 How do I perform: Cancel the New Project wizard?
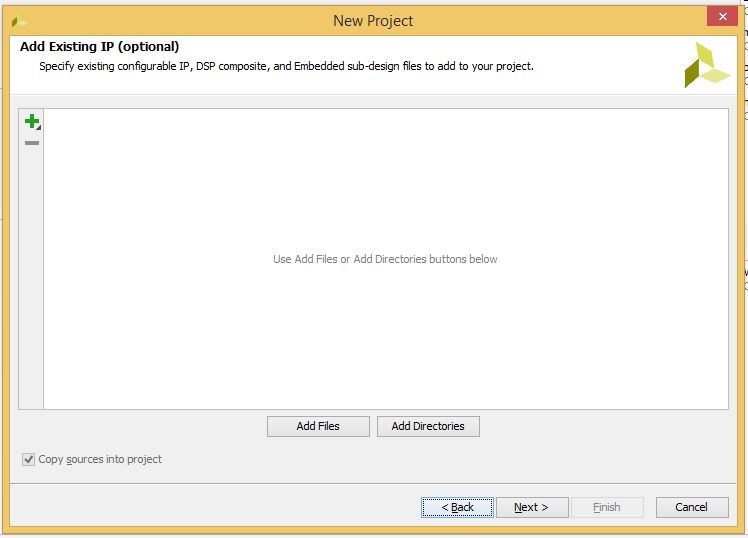click(x=691, y=507)
